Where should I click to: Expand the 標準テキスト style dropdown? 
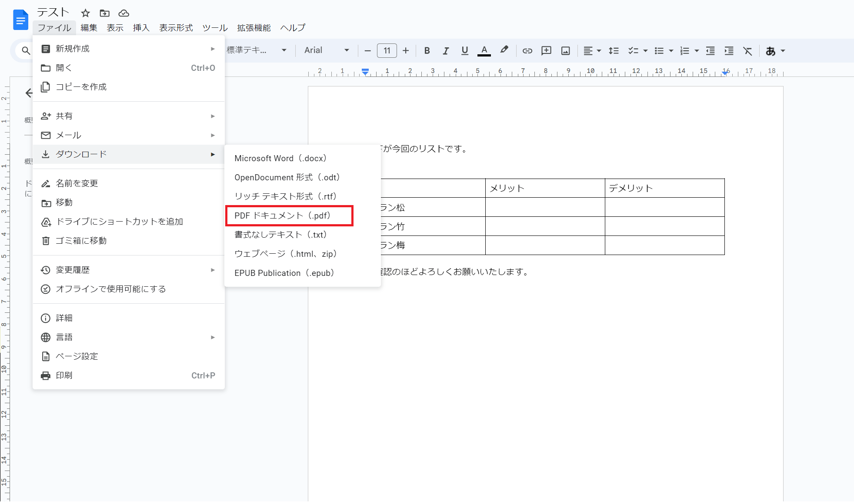tap(257, 50)
